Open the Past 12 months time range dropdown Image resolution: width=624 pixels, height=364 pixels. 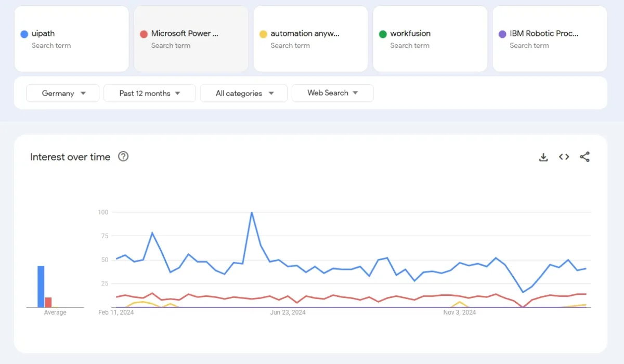click(x=150, y=93)
